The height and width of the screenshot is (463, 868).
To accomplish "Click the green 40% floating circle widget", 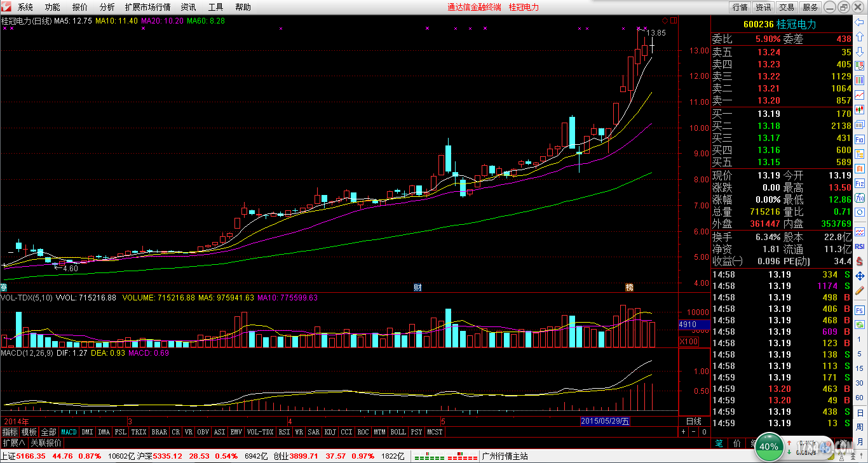I will coord(768,446).
